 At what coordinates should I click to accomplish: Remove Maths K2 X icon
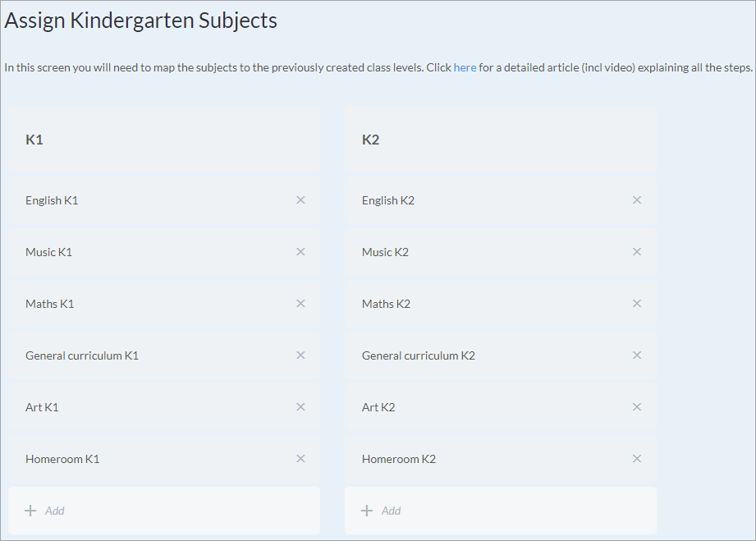(x=637, y=303)
